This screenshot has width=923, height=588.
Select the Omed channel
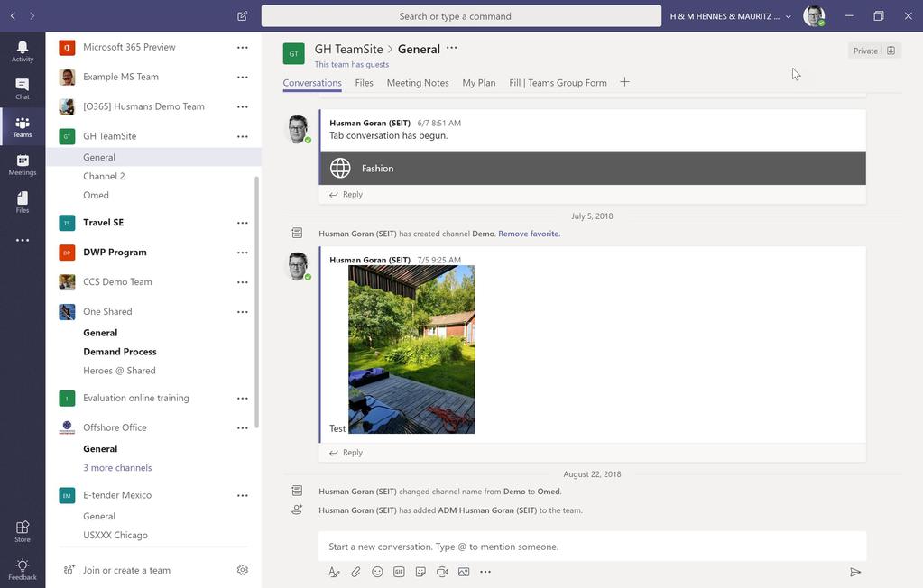(96, 195)
